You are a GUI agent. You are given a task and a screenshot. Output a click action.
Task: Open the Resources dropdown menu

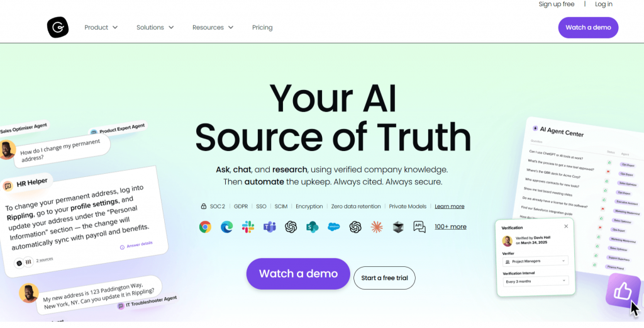click(x=213, y=28)
